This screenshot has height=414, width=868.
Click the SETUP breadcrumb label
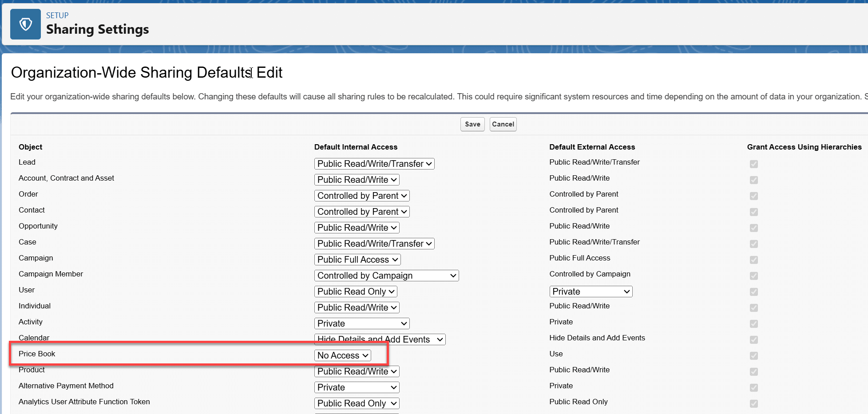coord(57,16)
